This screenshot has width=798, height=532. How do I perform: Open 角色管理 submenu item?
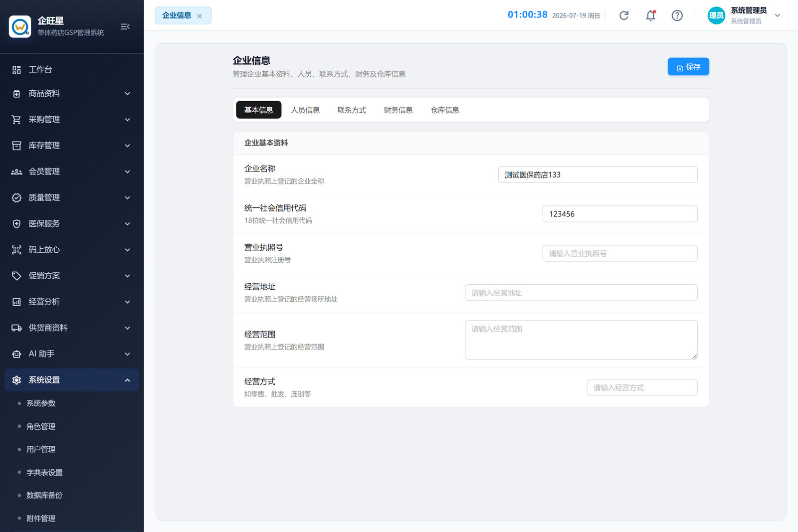point(41,426)
